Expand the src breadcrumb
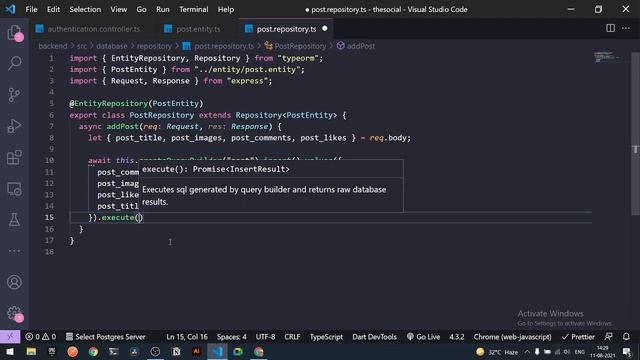Image resolution: width=640 pixels, height=360 pixels. [x=82, y=46]
